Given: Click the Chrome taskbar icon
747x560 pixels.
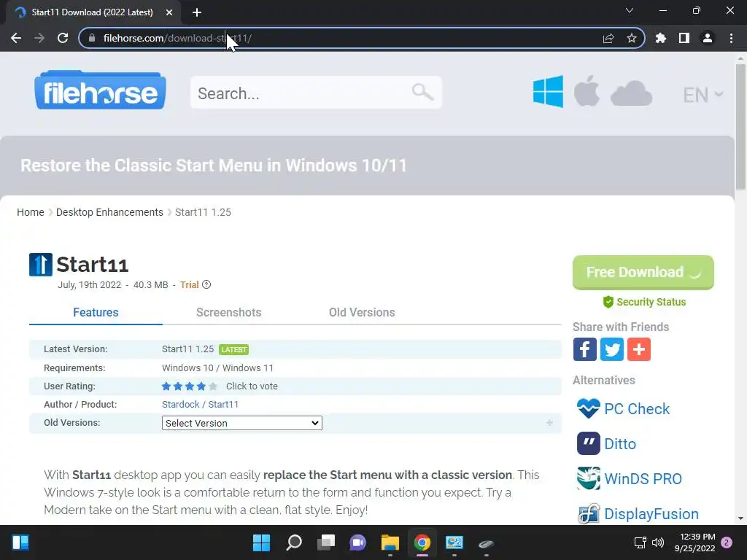Looking at the screenshot, I should click(422, 542).
